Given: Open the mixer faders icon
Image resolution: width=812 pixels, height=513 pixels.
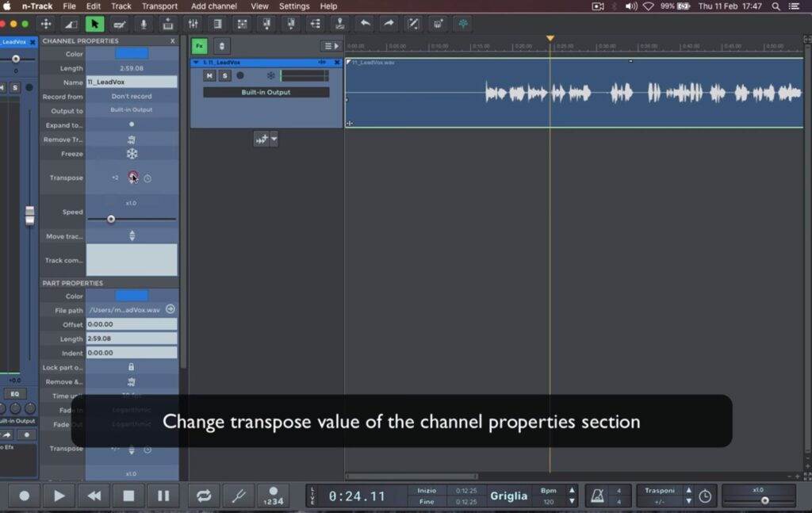Looking at the screenshot, I should (x=193, y=24).
